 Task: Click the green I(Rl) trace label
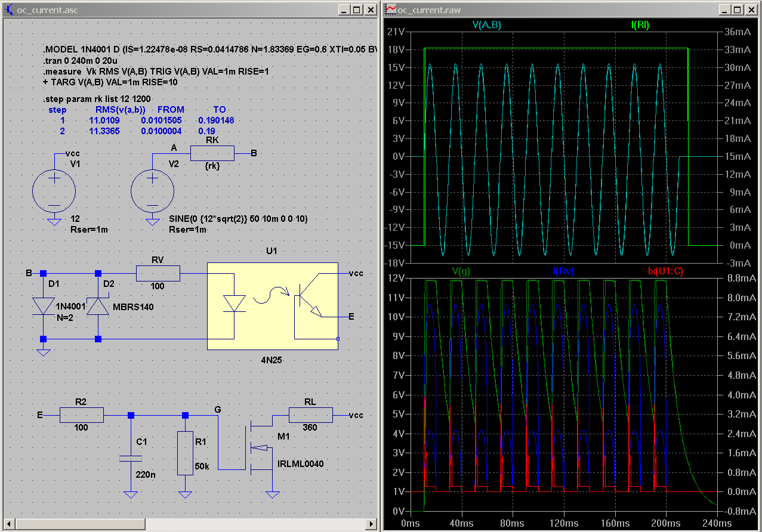point(640,24)
